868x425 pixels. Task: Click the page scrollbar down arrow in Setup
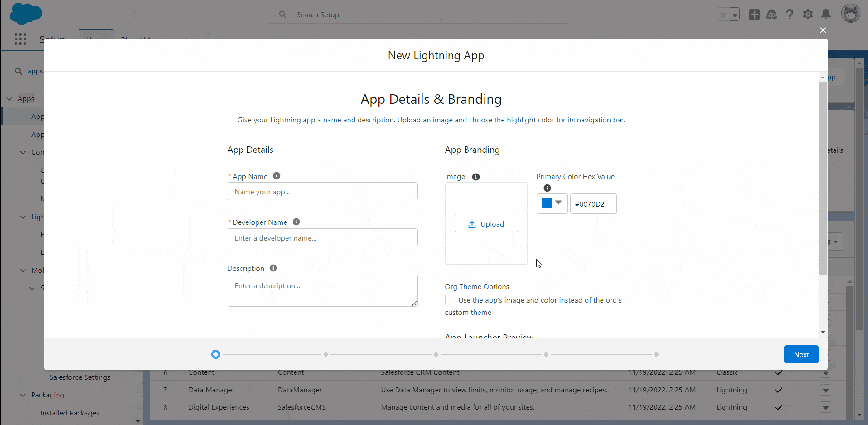(859, 415)
